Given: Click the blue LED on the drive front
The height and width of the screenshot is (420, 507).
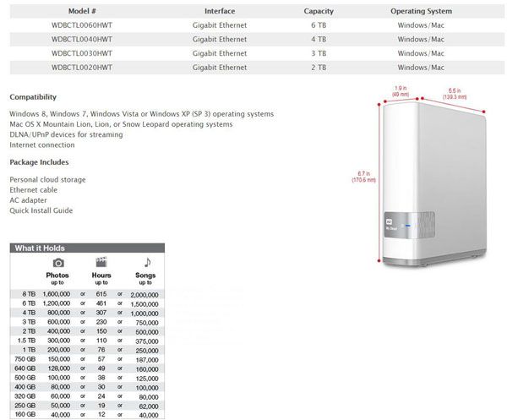Looking at the screenshot, I should point(408,226).
